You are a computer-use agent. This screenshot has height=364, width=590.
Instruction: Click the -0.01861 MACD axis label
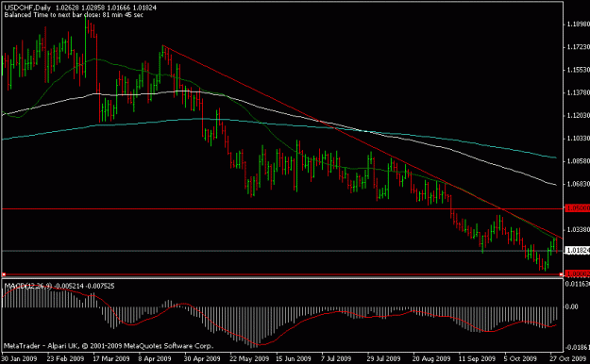click(577, 347)
